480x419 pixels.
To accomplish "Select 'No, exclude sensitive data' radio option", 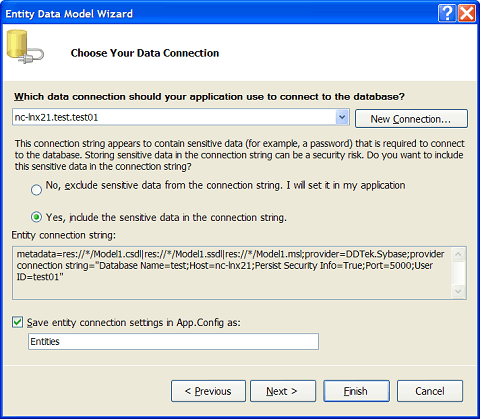I will [36, 190].
